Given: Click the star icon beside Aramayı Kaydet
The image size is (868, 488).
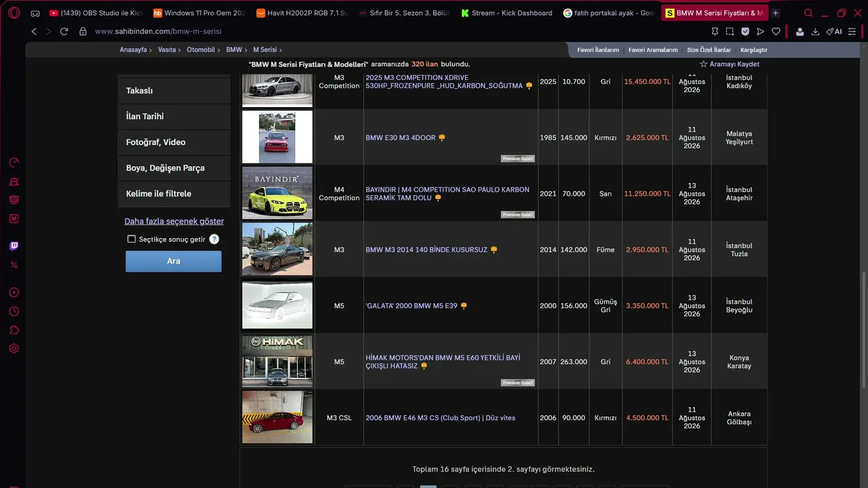Looking at the screenshot, I should (703, 64).
